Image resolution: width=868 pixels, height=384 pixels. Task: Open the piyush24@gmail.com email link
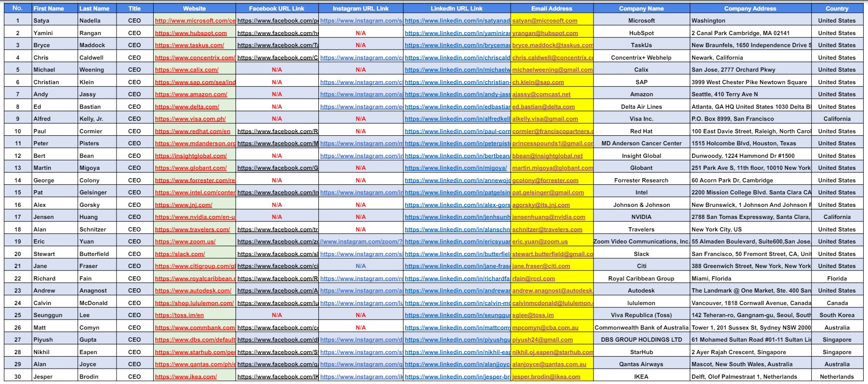[x=543, y=340]
